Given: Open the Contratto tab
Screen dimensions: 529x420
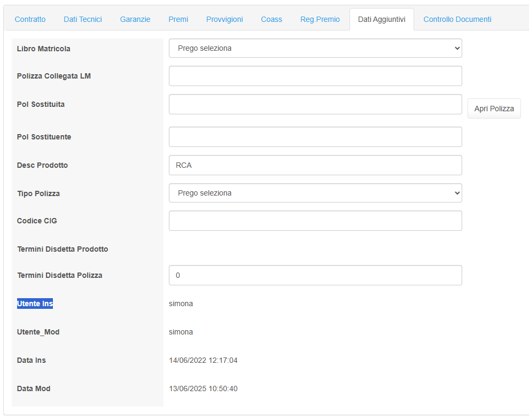Looking at the screenshot, I should coord(30,20).
